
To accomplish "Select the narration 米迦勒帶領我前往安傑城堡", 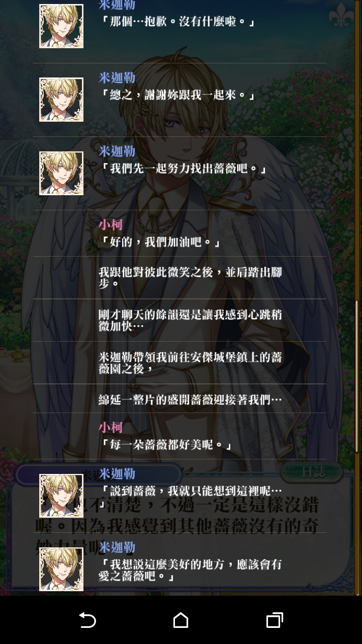I will tap(190, 363).
